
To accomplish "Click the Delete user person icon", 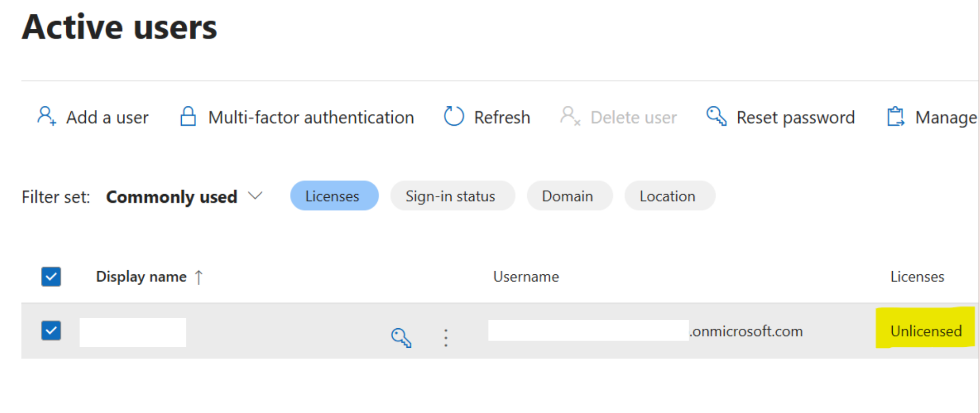I will (570, 116).
